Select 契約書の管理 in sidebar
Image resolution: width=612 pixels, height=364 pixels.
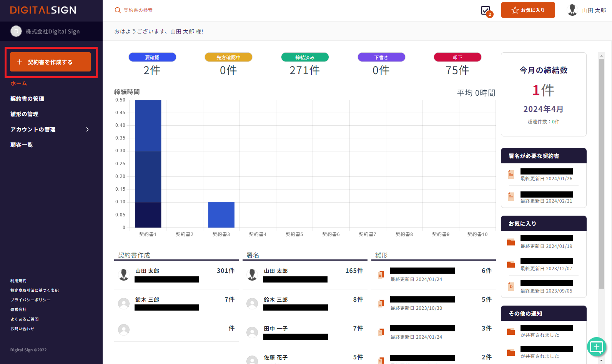[x=27, y=99]
